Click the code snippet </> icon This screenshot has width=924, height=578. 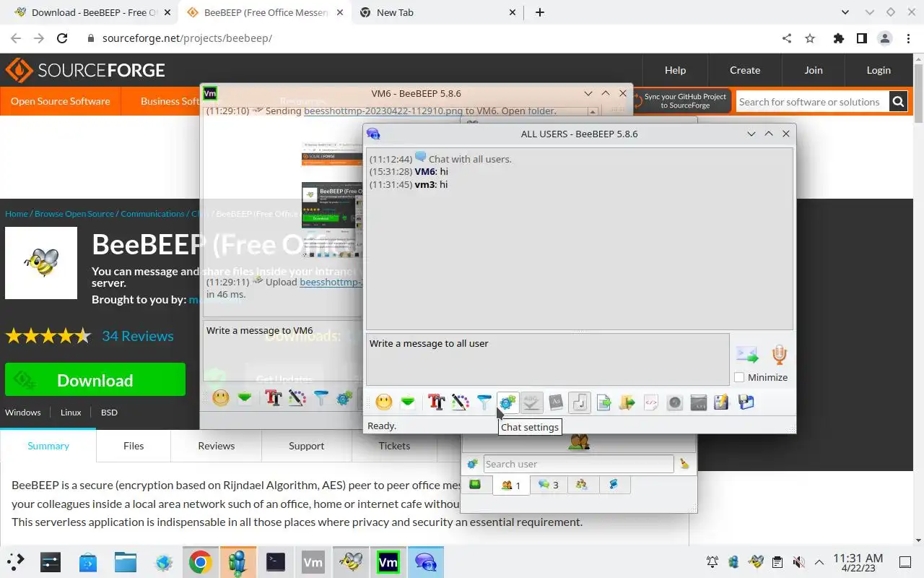pos(650,402)
